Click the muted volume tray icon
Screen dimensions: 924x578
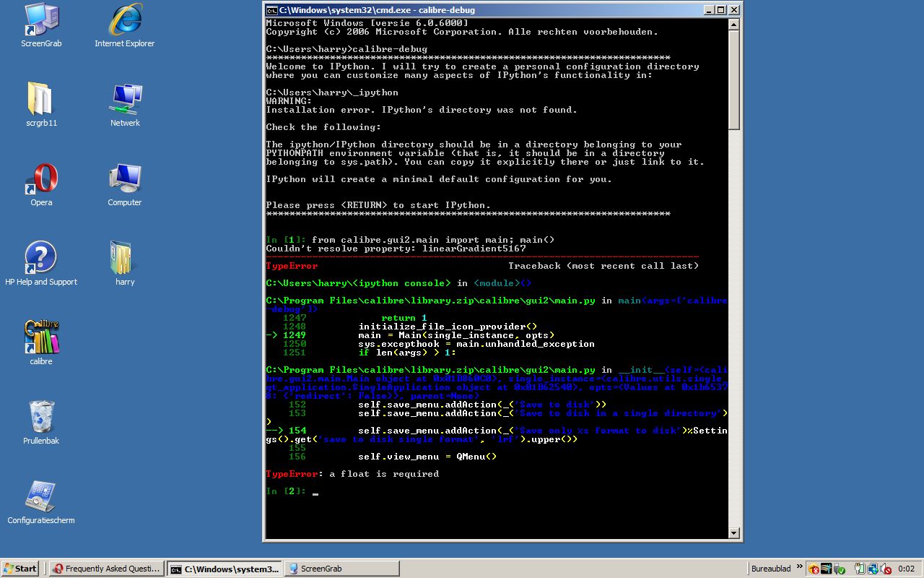886,569
